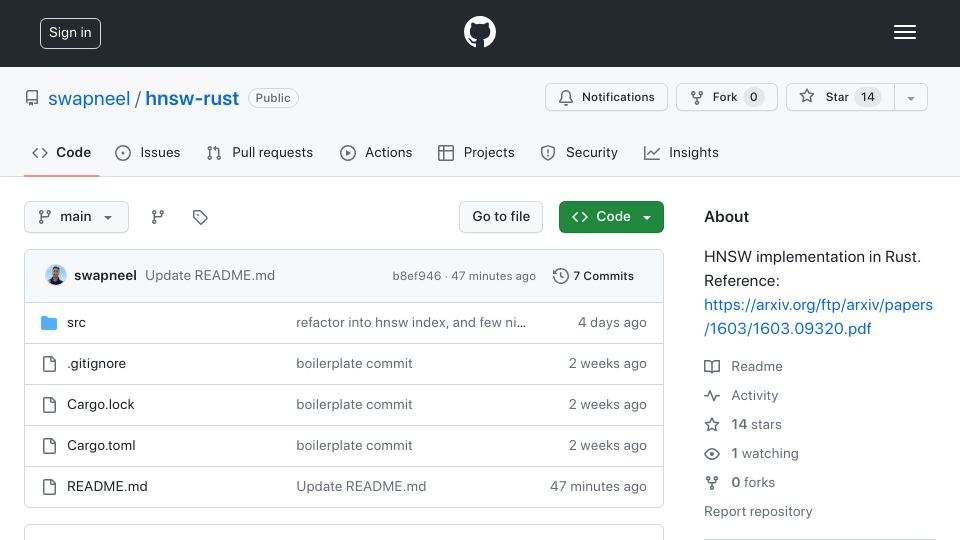
Task: Click the Fork count badge 0
Action: [x=754, y=97]
